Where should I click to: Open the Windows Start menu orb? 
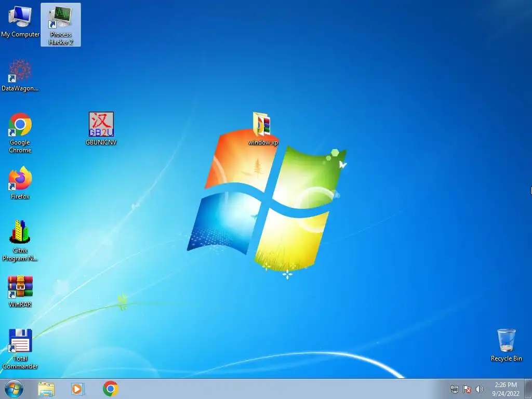[x=14, y=389]
